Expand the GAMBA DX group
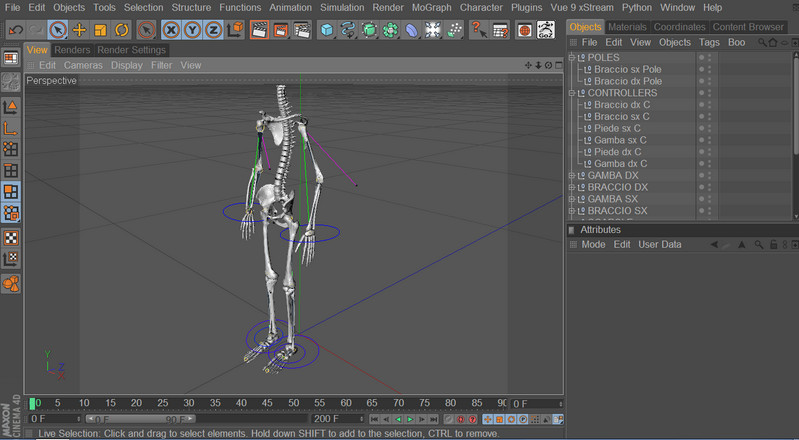This screenshot has height=440, width=799. (572, 176)
